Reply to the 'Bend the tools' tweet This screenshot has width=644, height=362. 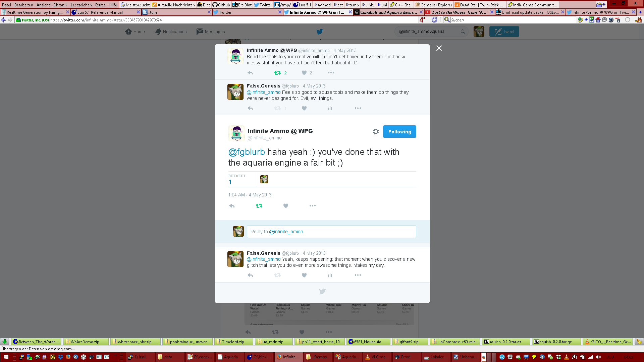click(x=250, y=73)
